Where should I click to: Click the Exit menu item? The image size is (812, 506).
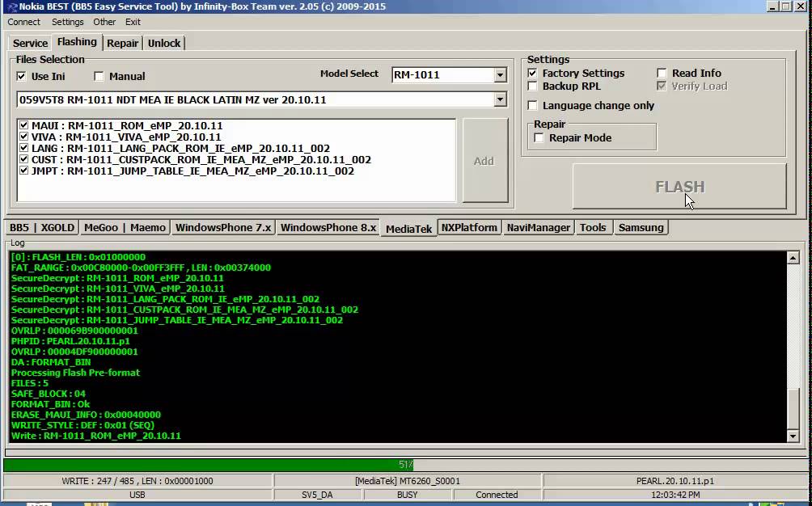(133, 22)
